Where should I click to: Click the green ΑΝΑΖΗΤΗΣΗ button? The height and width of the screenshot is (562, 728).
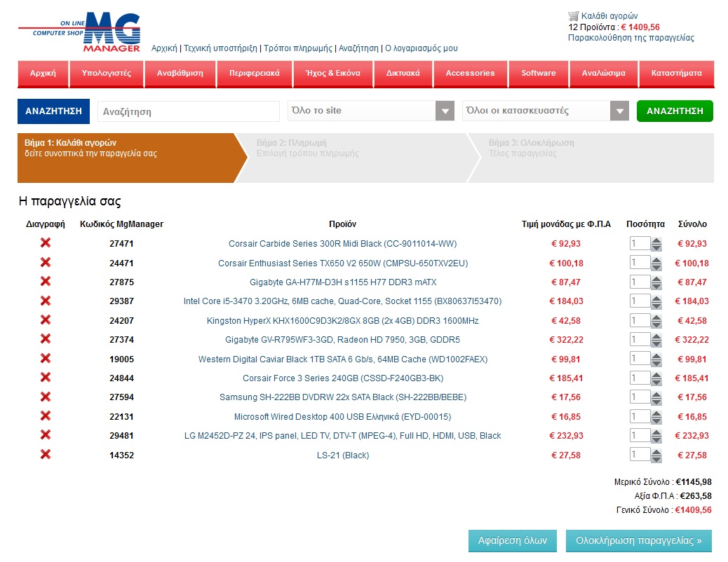[675, 111]
